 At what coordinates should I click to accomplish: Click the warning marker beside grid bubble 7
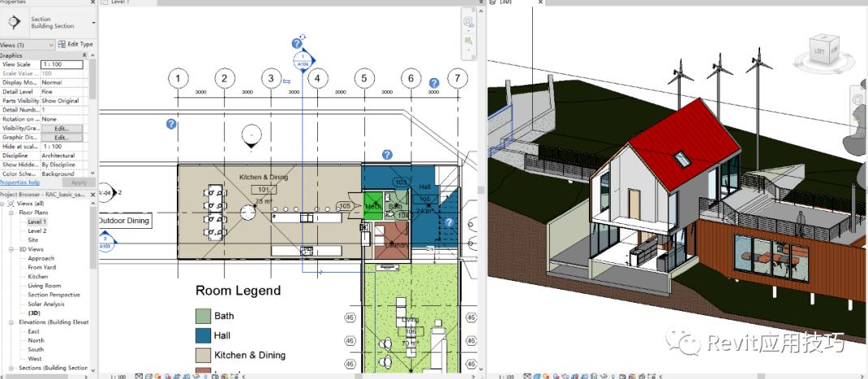tap(435, 83)
